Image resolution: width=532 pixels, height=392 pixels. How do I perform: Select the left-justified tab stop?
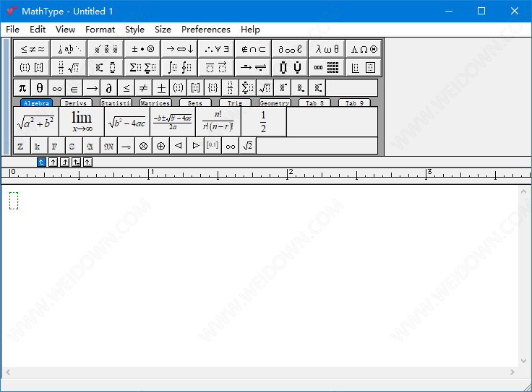(41, 162)
